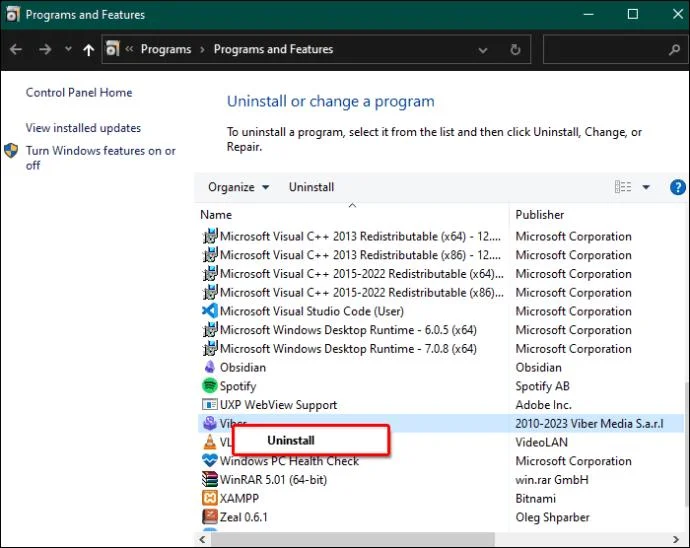Click Uninstall in the toolbar
The height and width of the screenshot is (548, 690).
[311, 187]
